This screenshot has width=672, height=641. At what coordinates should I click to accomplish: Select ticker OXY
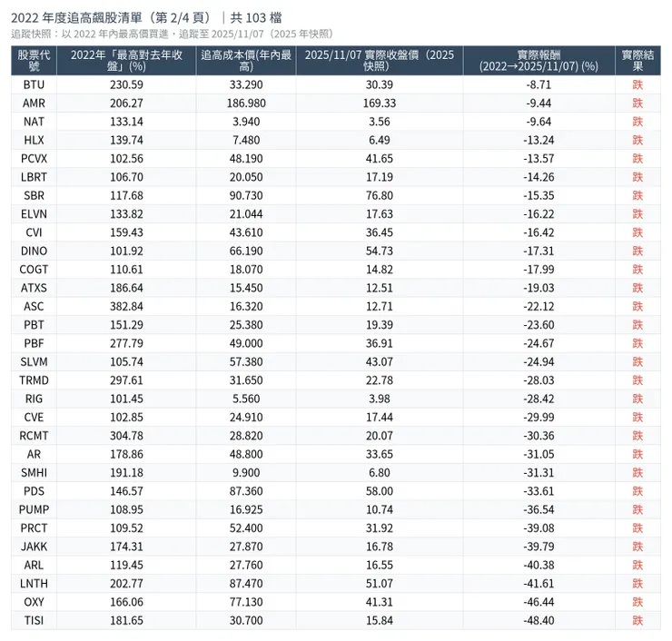point(34,602)
